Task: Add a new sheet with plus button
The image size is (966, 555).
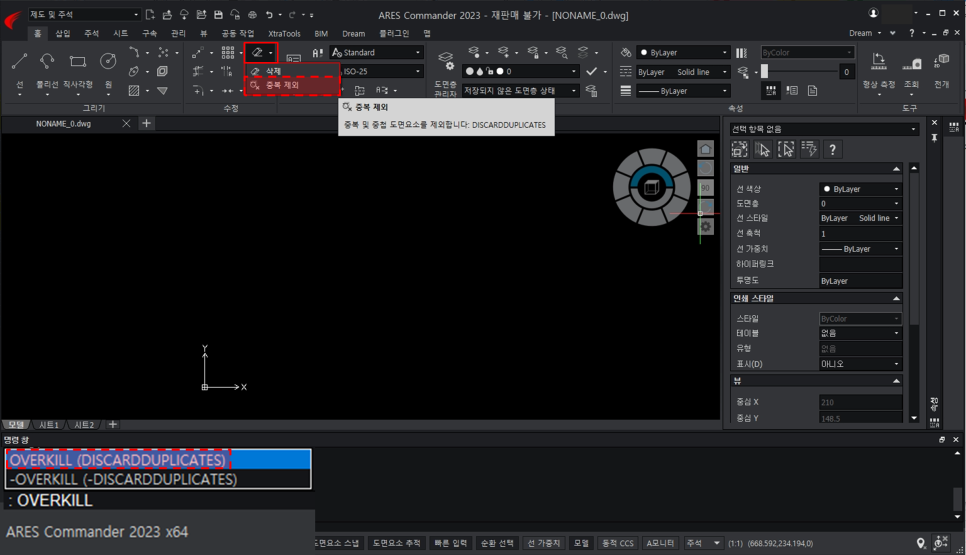Action: [x=113, y=424]
